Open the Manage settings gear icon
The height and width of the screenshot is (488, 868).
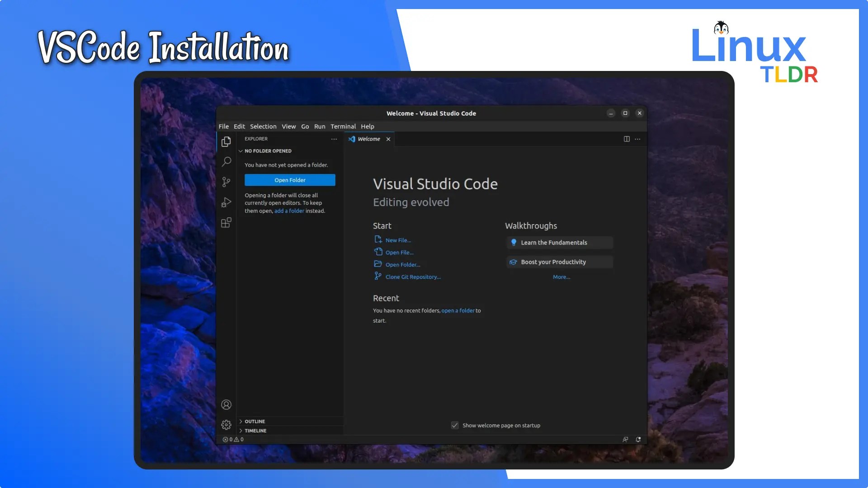pos(226,424)
